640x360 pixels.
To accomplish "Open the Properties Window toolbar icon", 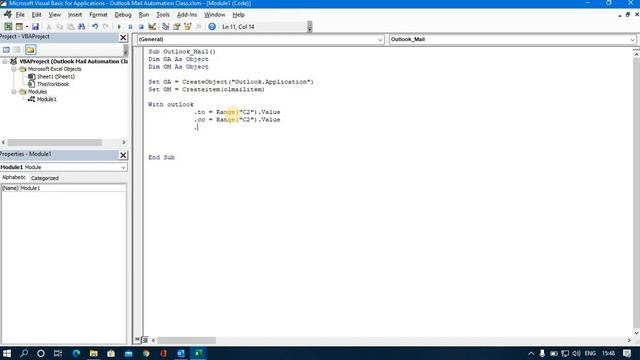I will point(176,27).
